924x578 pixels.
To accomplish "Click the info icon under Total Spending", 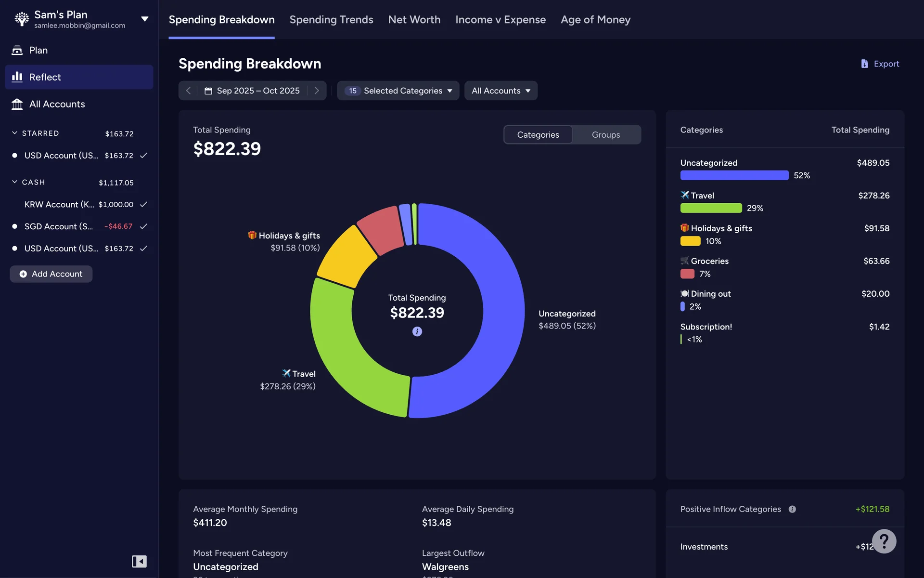I will point(417,331).
